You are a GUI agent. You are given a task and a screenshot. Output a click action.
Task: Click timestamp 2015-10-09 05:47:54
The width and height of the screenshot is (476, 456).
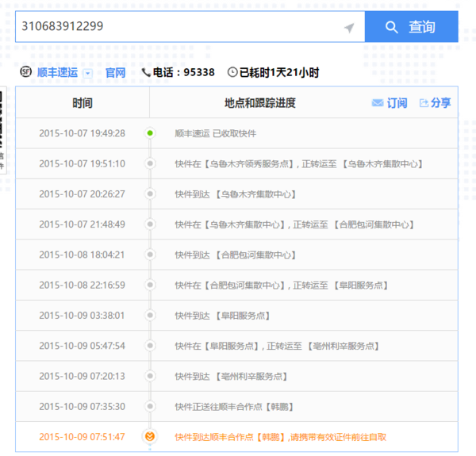pyautogui.click(x=82, y=346)
